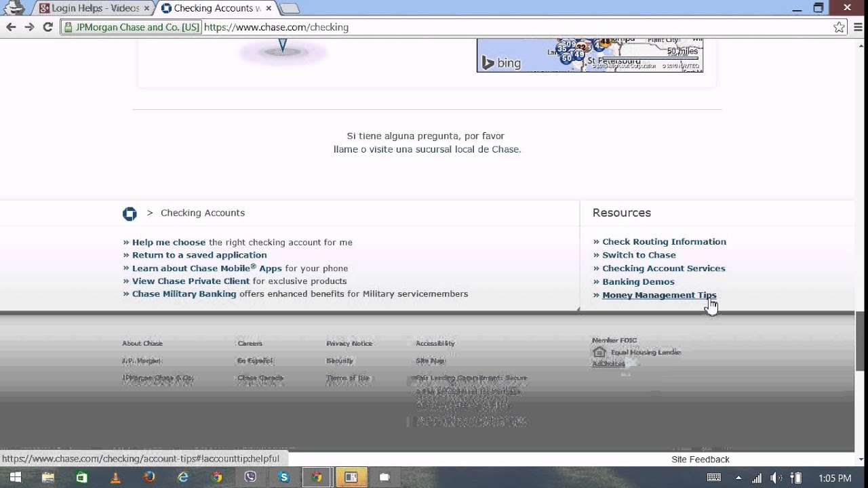The width and height of the screenshot is (868, 488).
Task: Click the Bing logo on the map
Action: click(501, 63)
